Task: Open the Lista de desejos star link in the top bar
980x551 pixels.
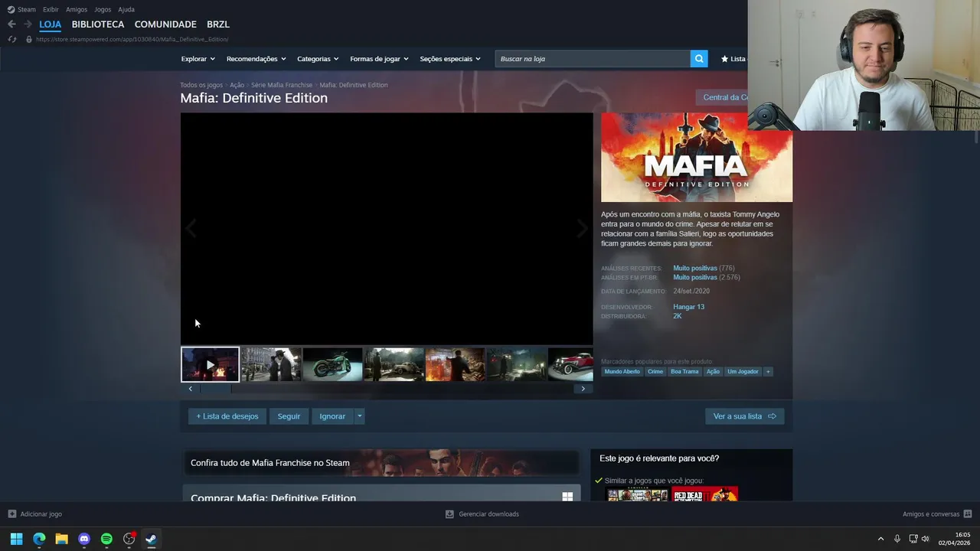Action: [733, 59]
